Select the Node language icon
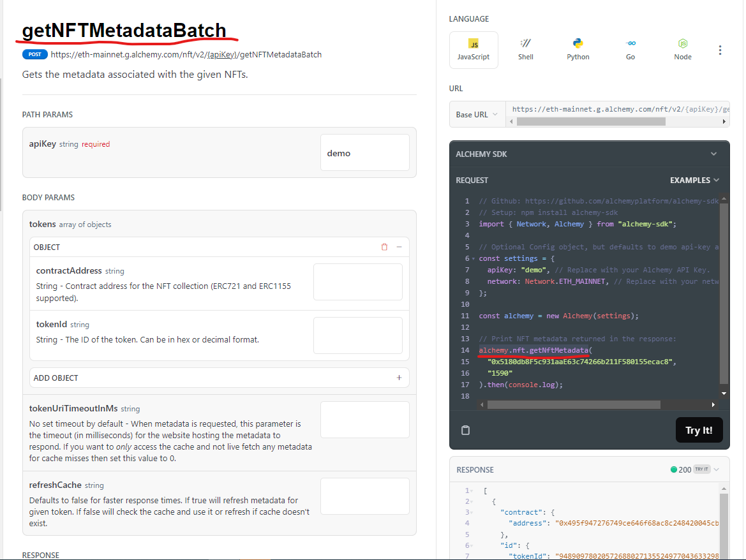 tap(683, 50)
